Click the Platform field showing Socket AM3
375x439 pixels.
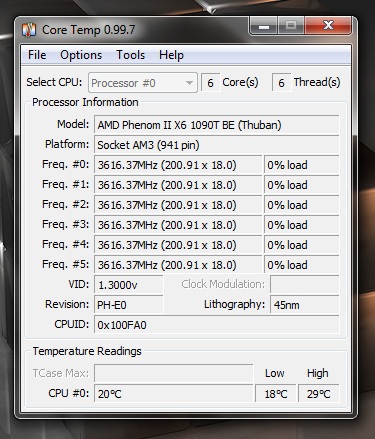[217, 145]
